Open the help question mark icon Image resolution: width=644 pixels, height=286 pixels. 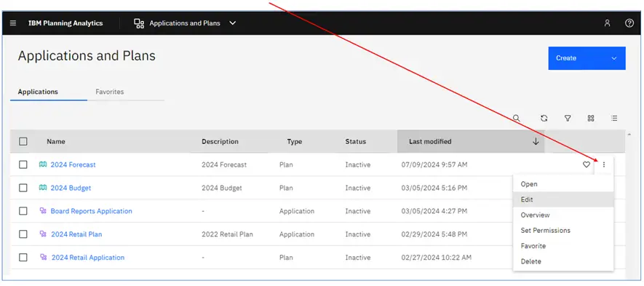coord(629,23)
